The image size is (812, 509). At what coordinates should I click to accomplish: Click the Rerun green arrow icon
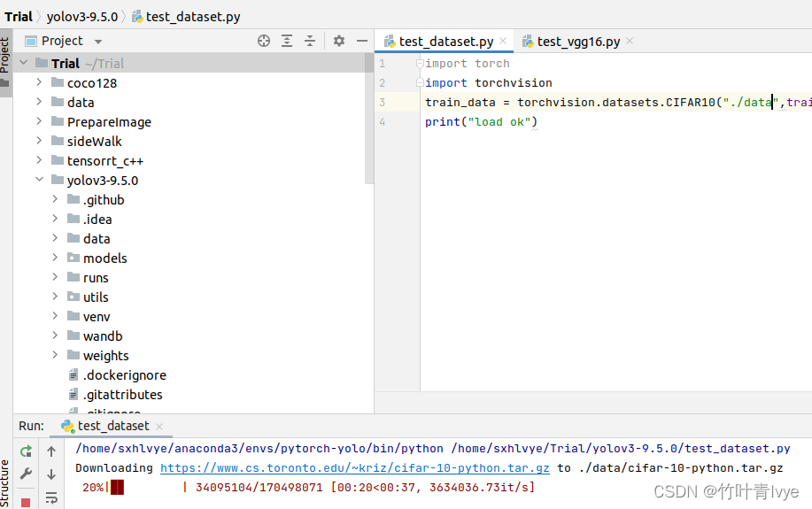click(26, 451)
